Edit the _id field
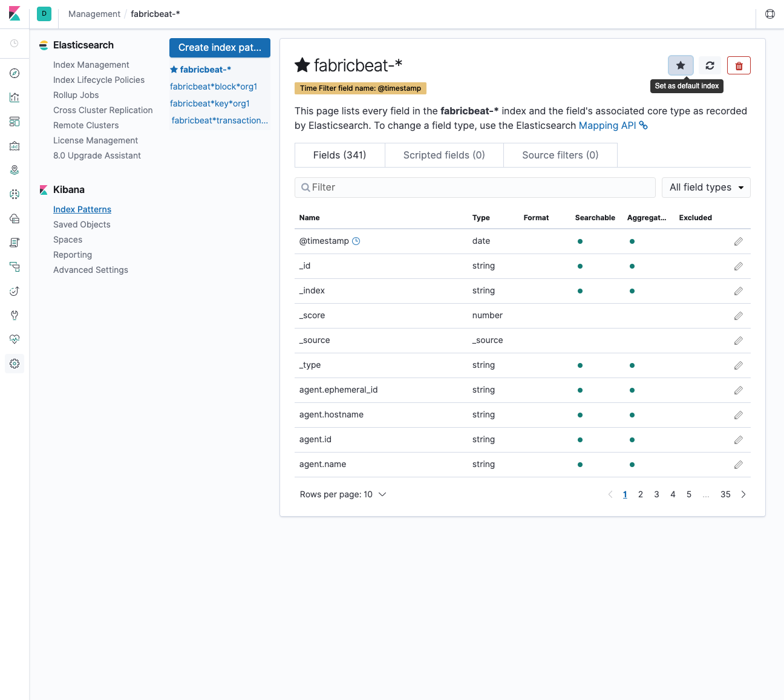 739,266
